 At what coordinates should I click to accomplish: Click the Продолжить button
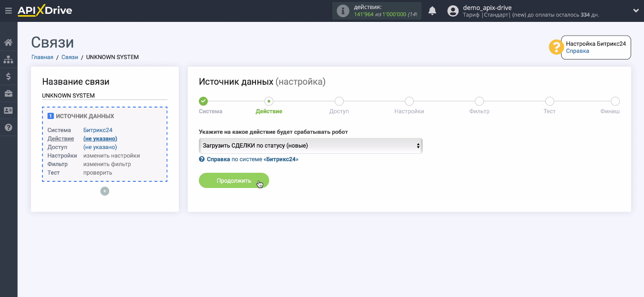[x=234, y=180]
